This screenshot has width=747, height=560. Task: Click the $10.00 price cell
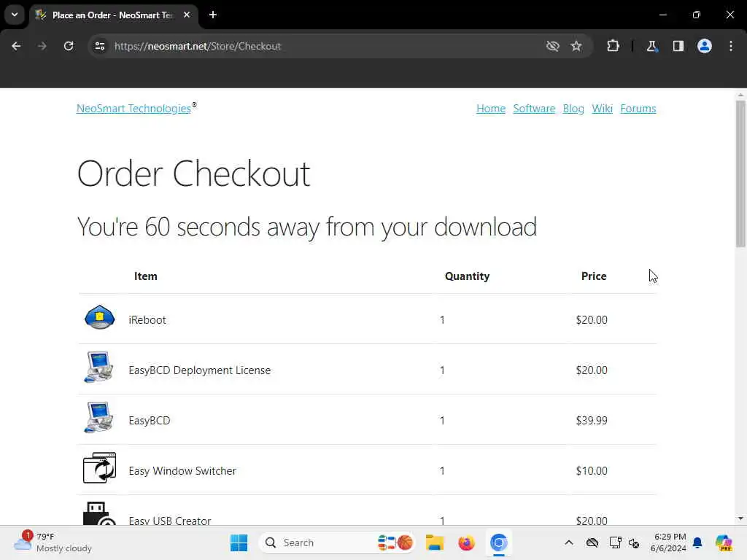pos(592,471)
